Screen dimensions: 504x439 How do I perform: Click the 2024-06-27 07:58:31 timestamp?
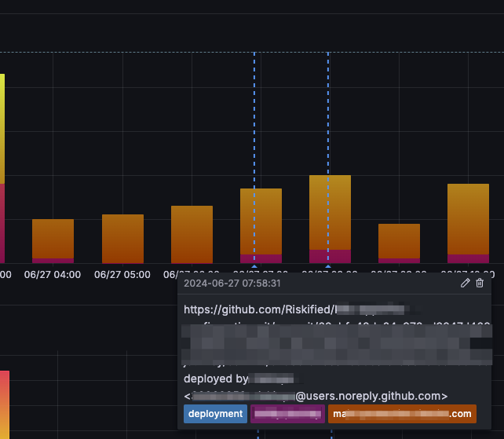pyautogui.click(x=232, y=284)
